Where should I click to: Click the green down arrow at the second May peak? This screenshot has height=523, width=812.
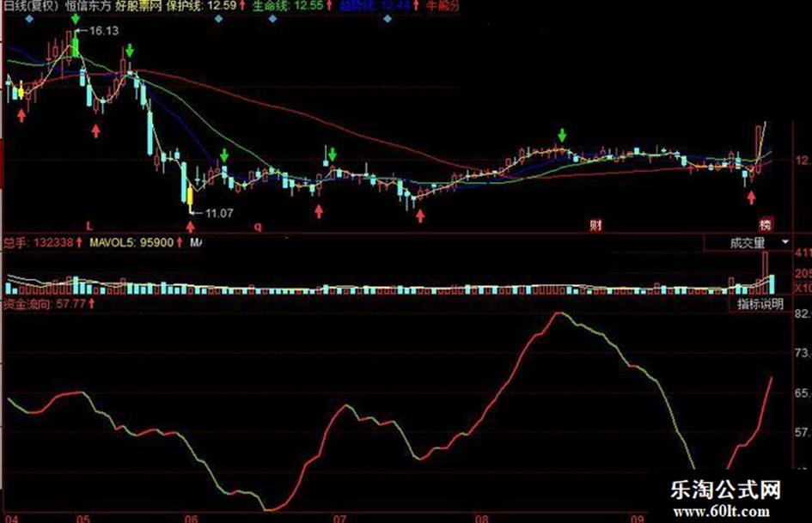point(130,50)
